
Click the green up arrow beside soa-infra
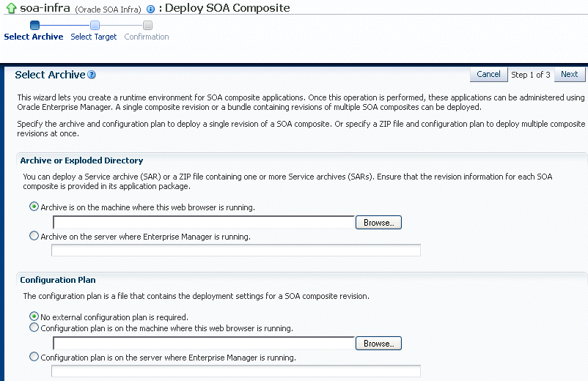coord(12,8)
